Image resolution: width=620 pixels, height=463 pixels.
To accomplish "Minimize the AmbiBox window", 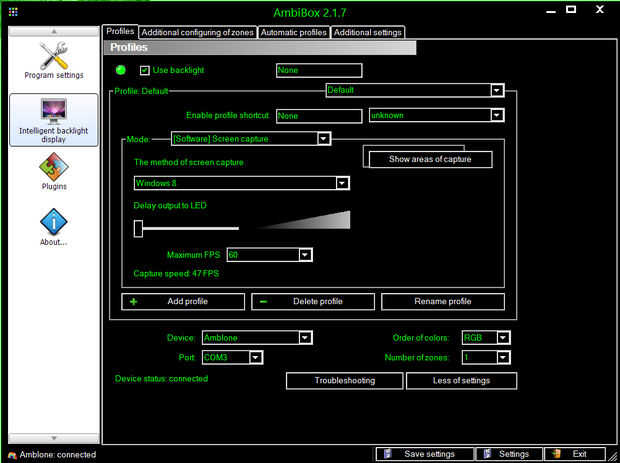I will click(551, 10).
